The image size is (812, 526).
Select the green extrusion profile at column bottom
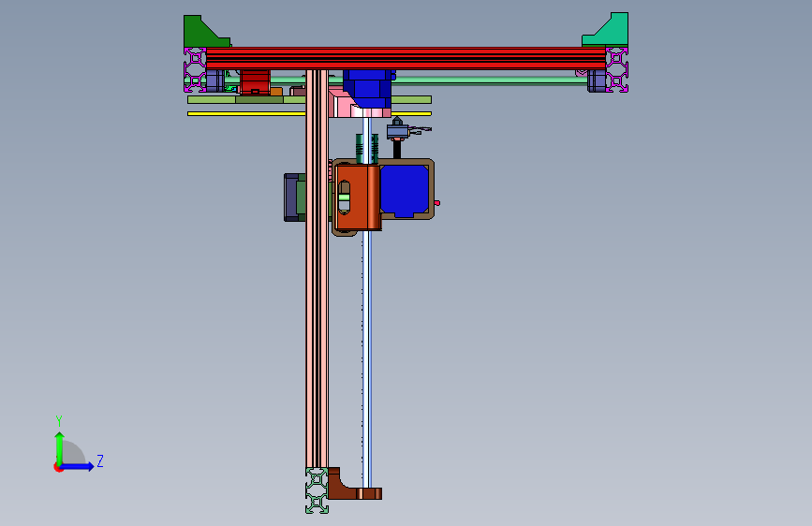point(317,490)
